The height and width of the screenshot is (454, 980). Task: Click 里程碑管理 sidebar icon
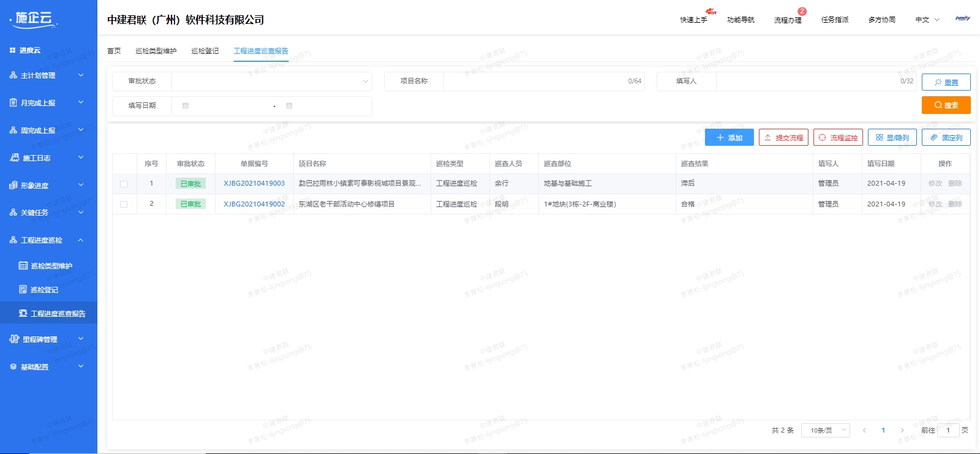coord(15,339)
